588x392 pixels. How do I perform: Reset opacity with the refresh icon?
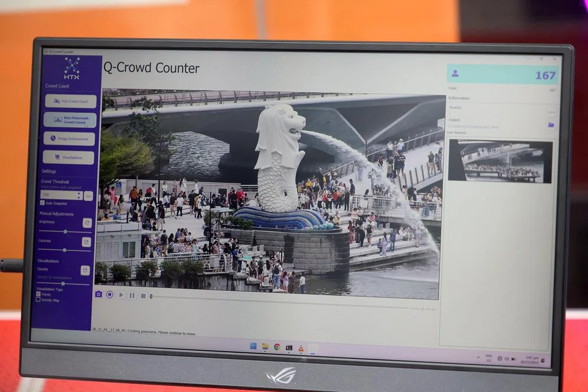click(85, 270)
